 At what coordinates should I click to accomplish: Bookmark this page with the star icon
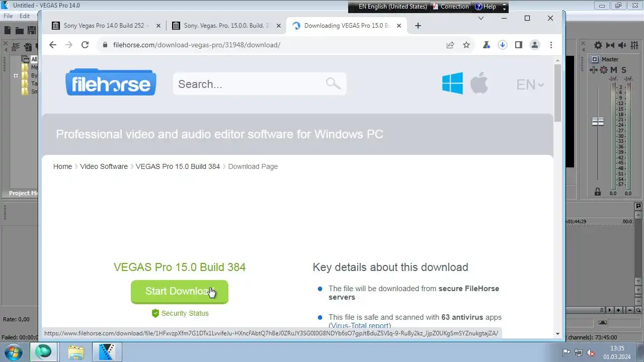tap(466, 45)
